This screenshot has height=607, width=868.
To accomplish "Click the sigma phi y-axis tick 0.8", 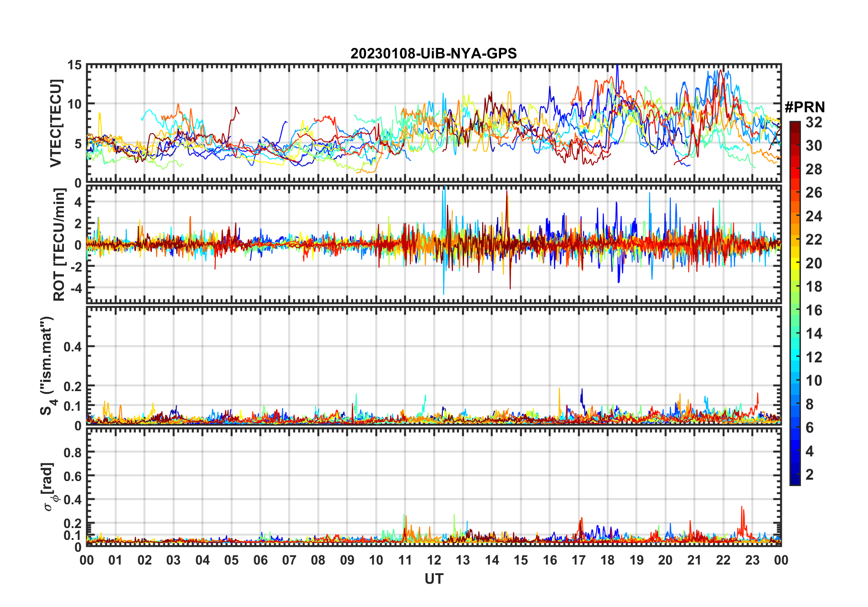I will [73, 453].
